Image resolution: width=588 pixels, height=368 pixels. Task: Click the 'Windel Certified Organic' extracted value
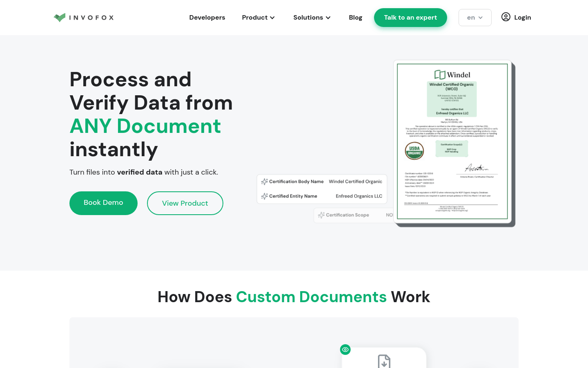[x=356, y=182]
